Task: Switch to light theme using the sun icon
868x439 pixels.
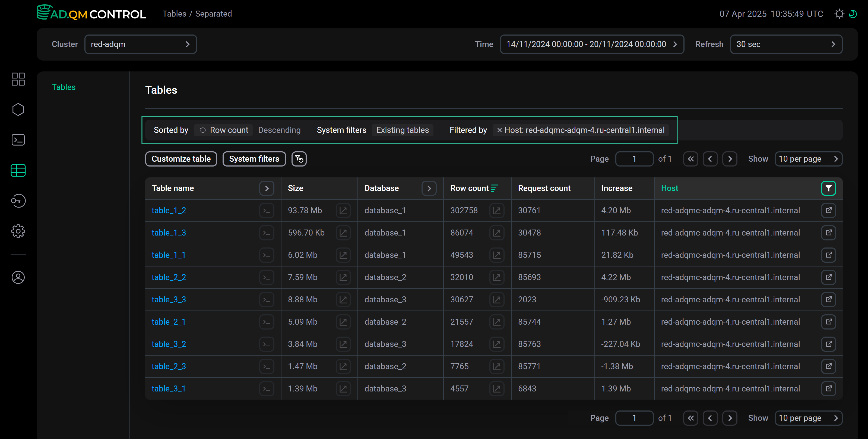Action: 839,14
